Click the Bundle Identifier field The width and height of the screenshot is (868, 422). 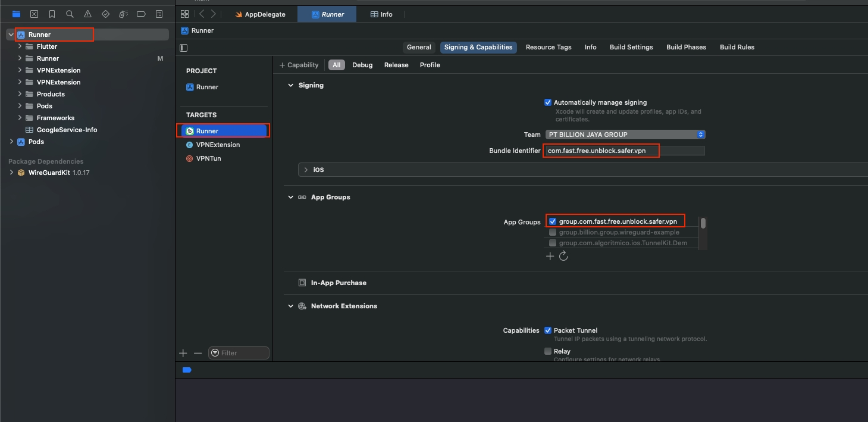point(623,151)
